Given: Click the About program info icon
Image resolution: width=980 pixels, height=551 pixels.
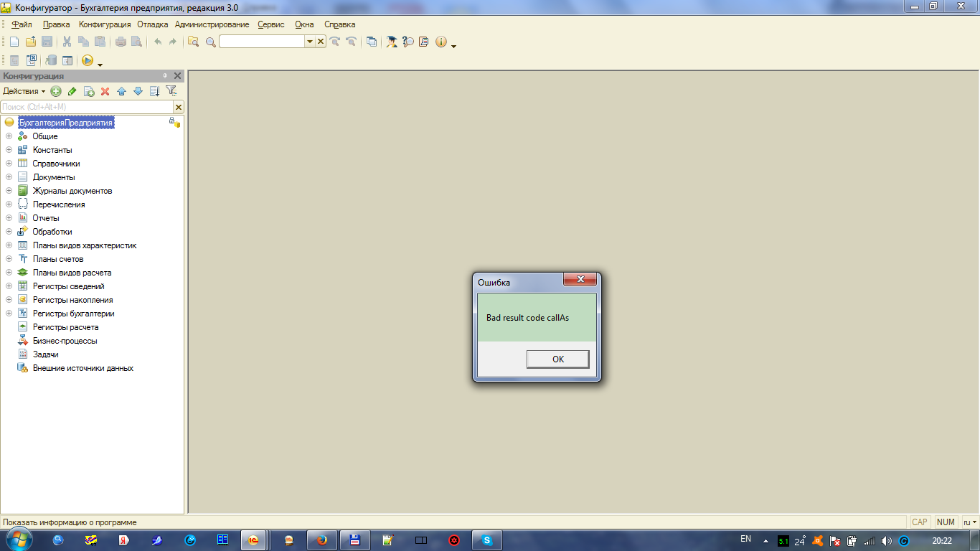Looking at the screenshot, I should coord(440,42).
